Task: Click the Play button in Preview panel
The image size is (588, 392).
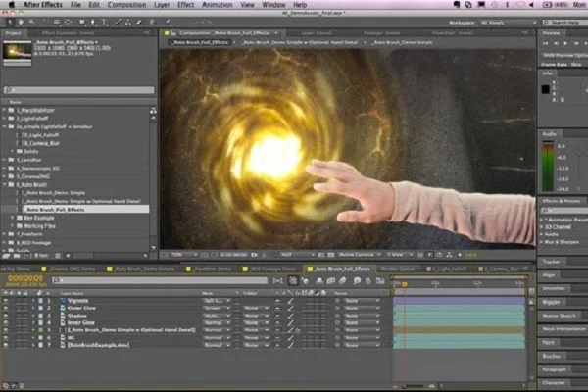Action: point(565,43)
